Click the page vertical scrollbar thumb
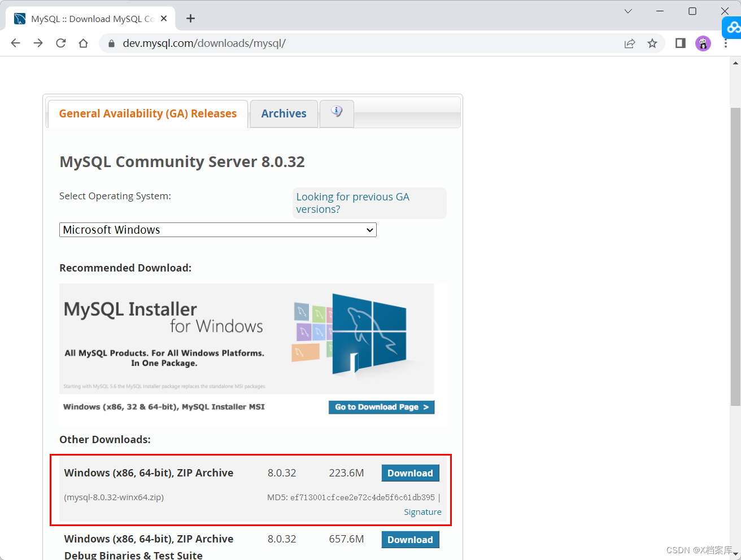The height and width of the screenshot is (560, 741). tap(735, 257)
